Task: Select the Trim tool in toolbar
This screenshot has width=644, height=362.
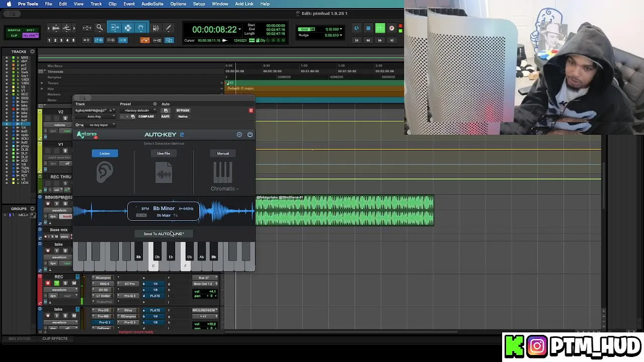Action: [115, 28]
